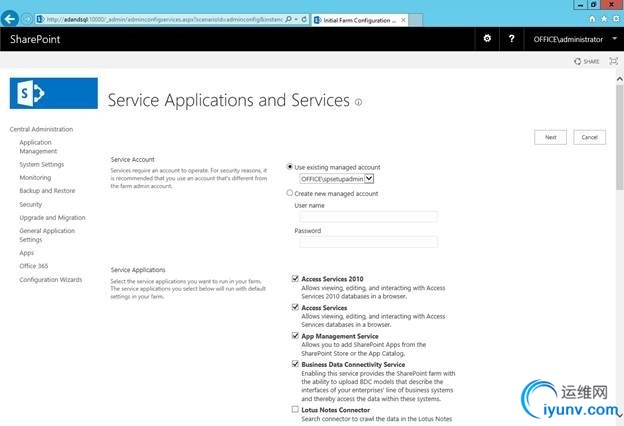Click the User name input field
Image resolution: width=624 pixels, height=426 pixels.
coord(368,217)
